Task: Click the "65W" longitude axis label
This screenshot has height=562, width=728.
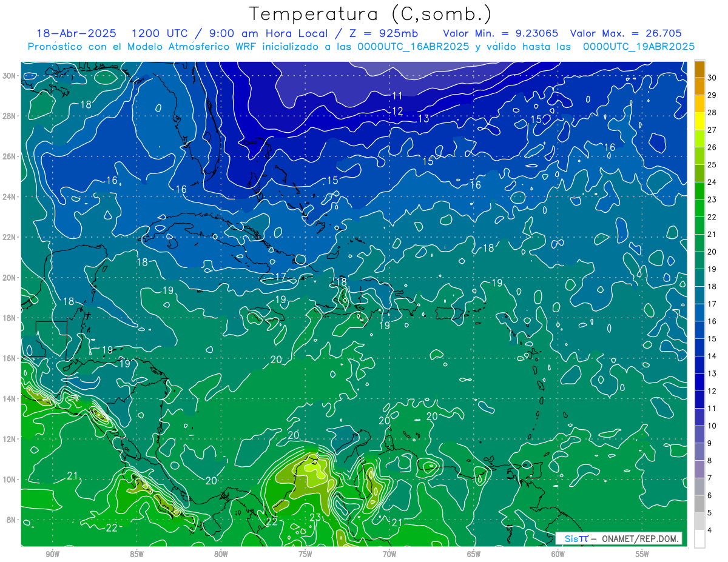Action: [x=474, y=554]
